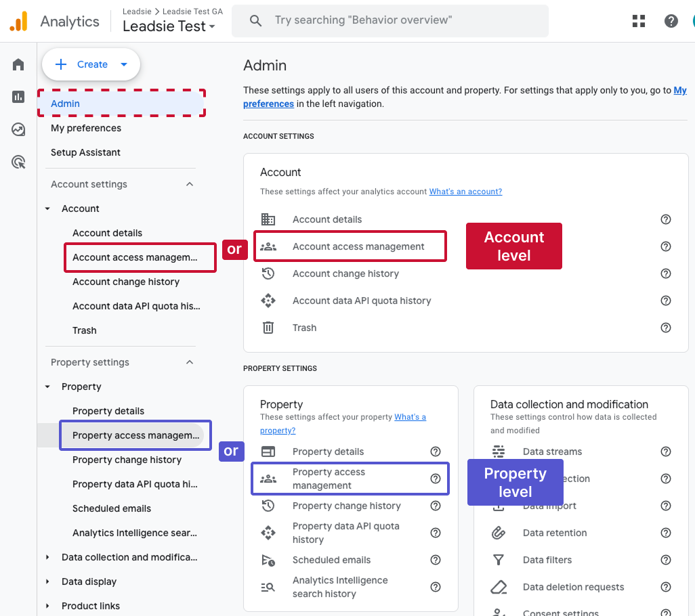Open My preferences in sidebar
The image size is (695, 616).
point(86,128)
